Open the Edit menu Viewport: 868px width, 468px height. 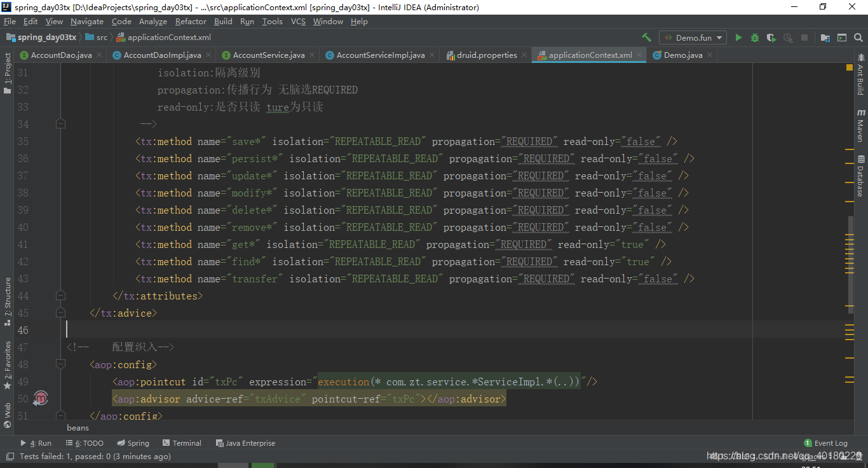pos(31,22)
